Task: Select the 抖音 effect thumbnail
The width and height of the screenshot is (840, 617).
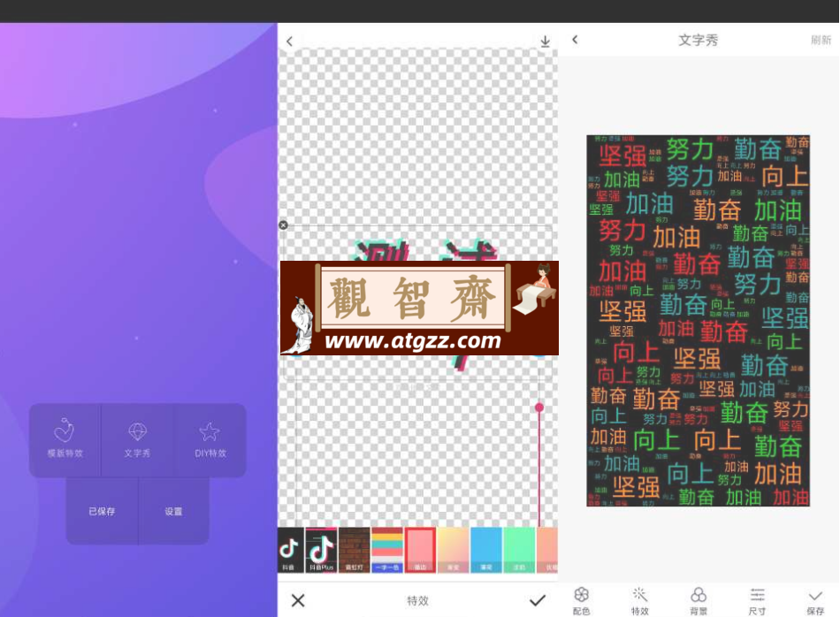Action: coord(290,550)
